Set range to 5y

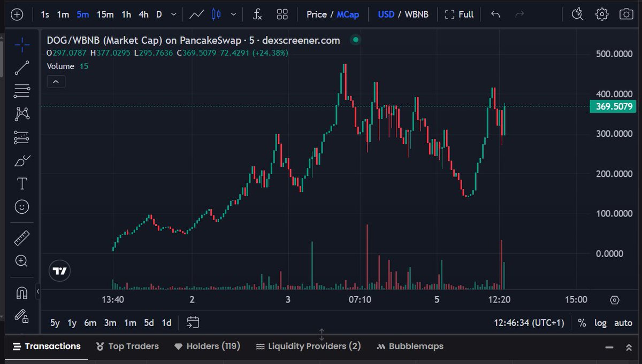point(55,323)
